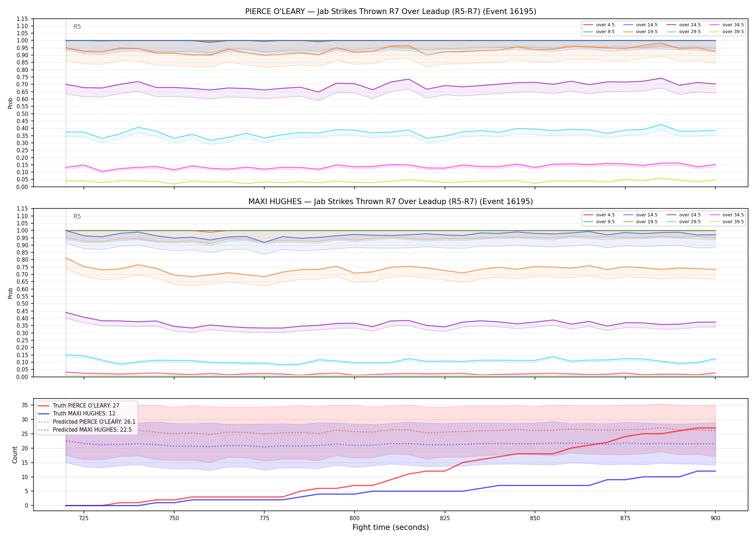Click the 775 tick on the time axis

[264, 518]
